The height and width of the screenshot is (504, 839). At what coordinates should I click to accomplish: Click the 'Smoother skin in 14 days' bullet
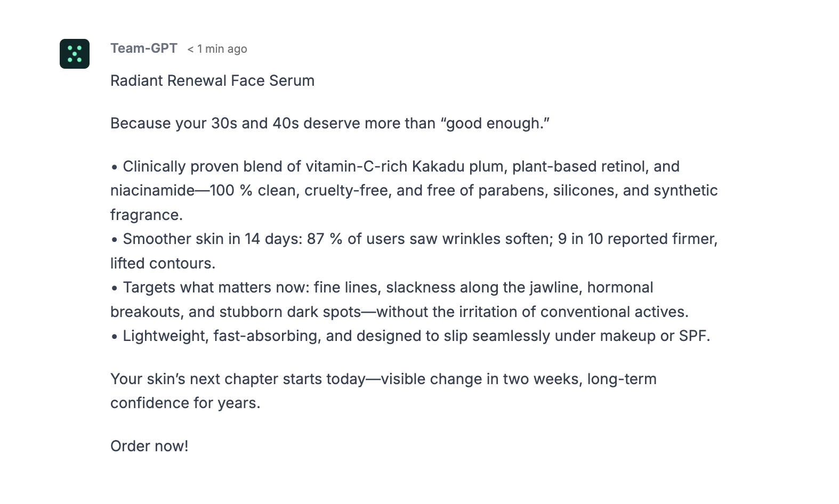(414, 251)
